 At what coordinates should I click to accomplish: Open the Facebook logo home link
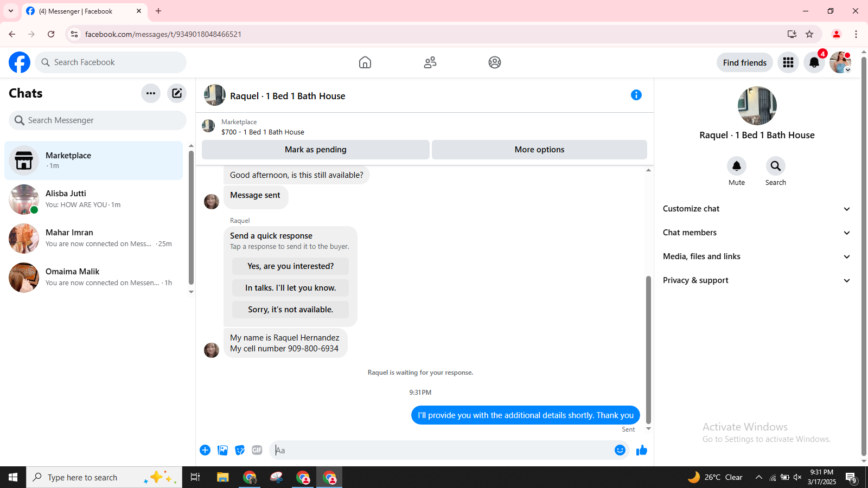point(20,62)
